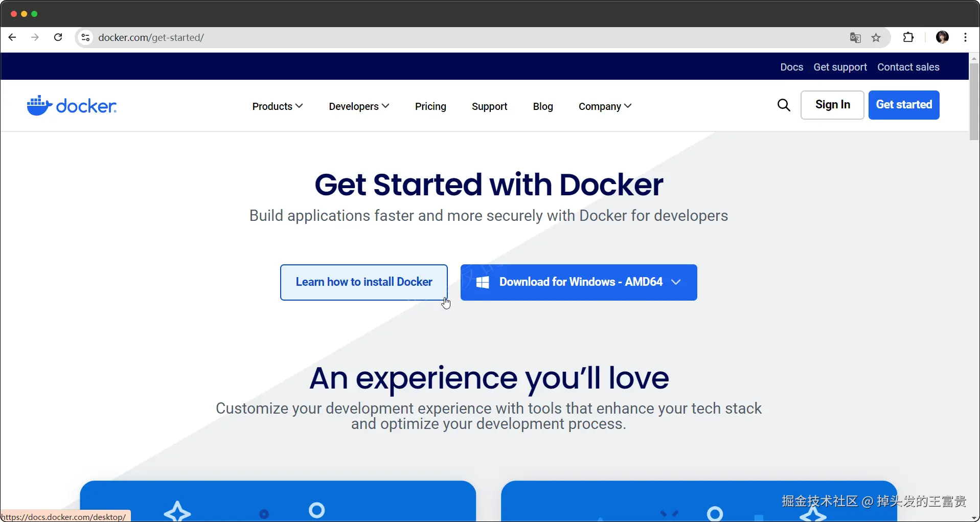Close the browser window with red button
The height and width of the screenshot is (522, 980).
14,14
